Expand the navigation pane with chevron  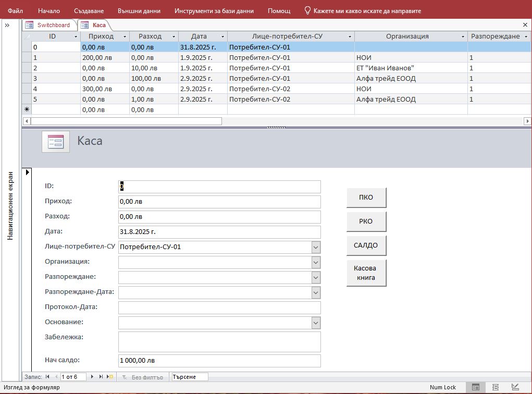point(7,25)
